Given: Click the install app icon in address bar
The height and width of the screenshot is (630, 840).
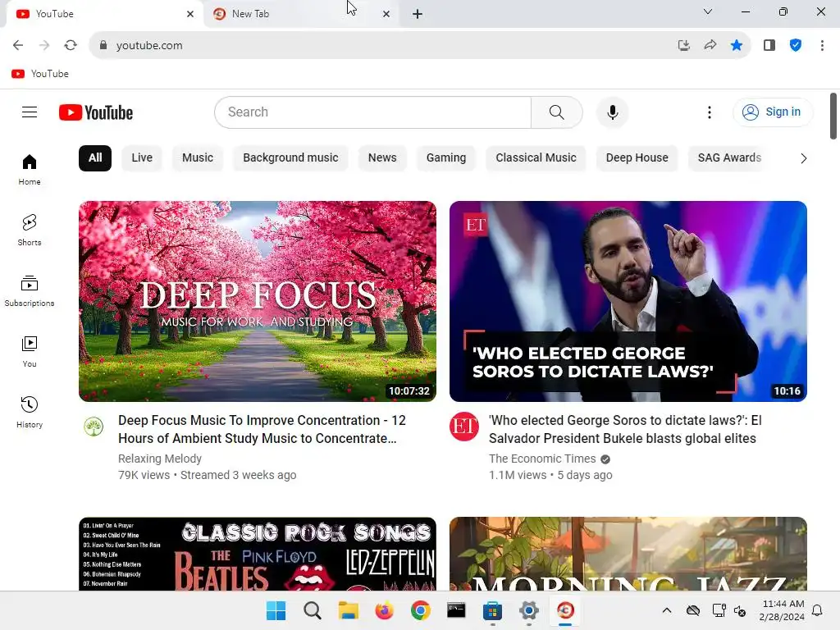Looking at the screenshot, I should 683,45.
